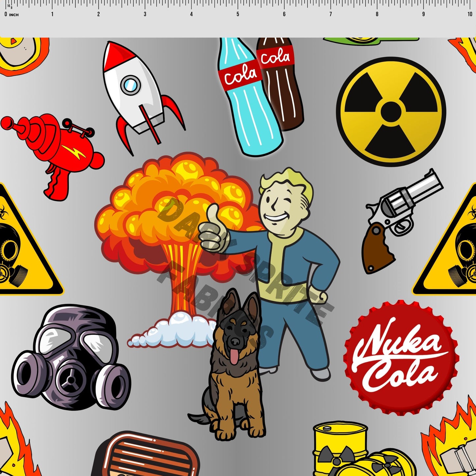This screenshot has height=476, width=476.
Task: Click the ruler mark labeled 4
Action: pyautogui.click(x=191, y=14)
